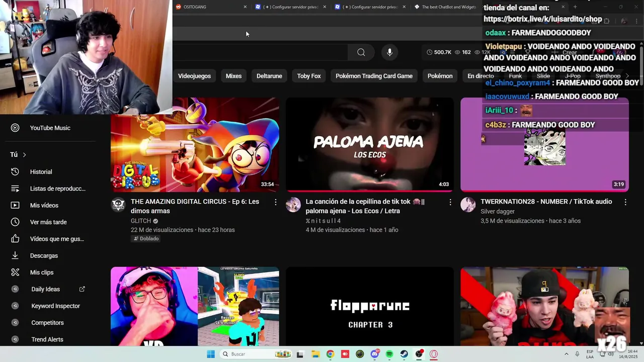Screen dimensions: 644x362
Task: Select the Videojuegos filter chip
Action: click(194, 76)
